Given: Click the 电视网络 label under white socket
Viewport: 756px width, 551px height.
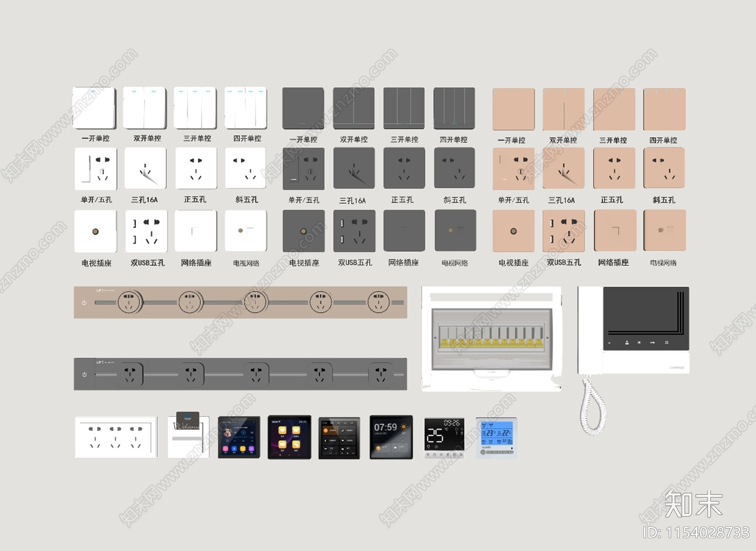Looking at the screenshot, I should (x=246, y=263).
